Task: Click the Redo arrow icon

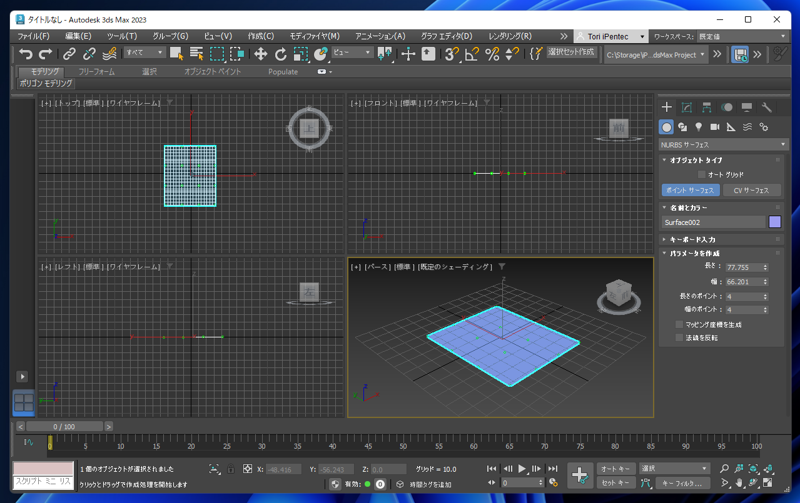Action: [45, 54]
